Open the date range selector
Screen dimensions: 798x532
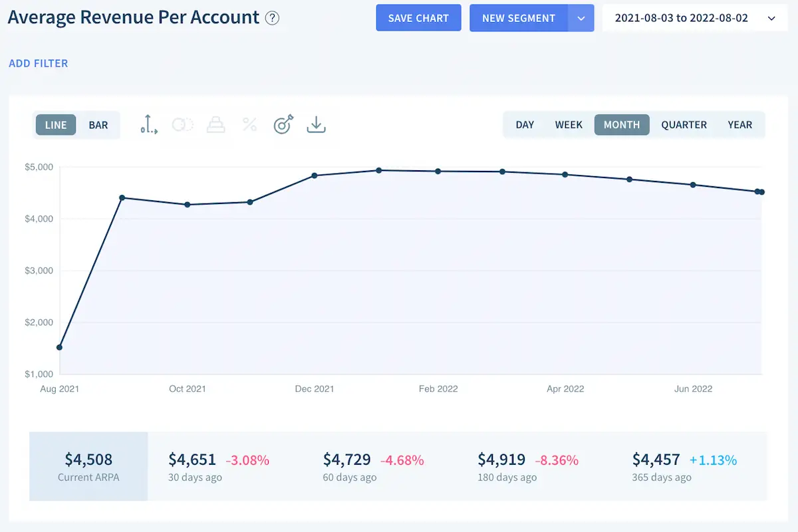point(694,18)
